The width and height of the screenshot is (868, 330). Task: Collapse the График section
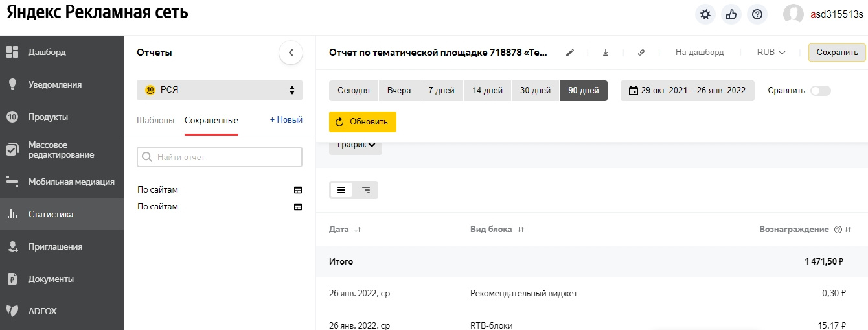[356, 145]
